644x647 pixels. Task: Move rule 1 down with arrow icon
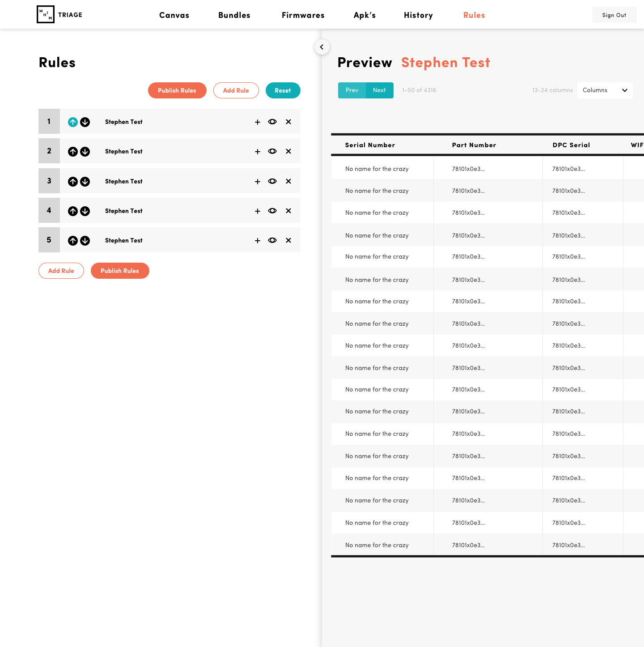point(85,122)
